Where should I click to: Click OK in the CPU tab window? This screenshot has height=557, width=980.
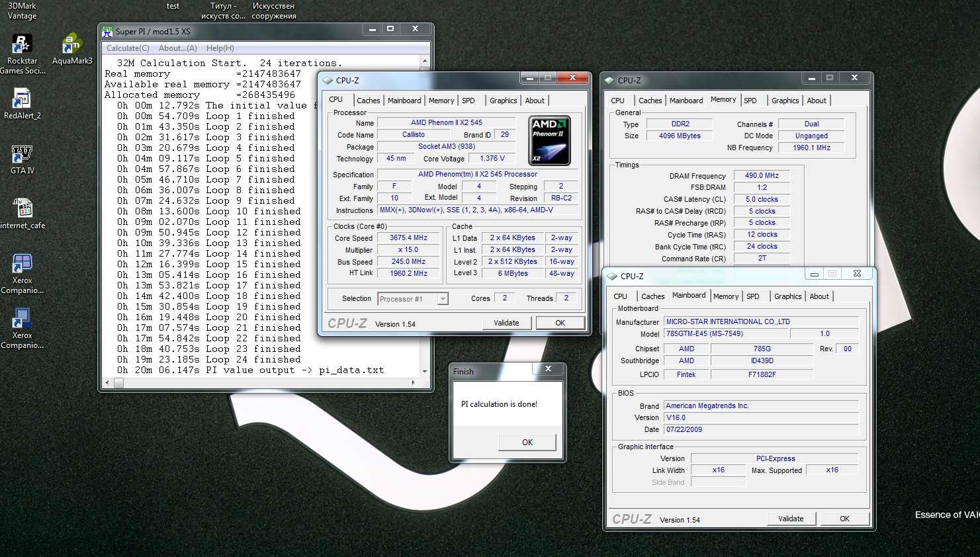(x=560, y=323)
